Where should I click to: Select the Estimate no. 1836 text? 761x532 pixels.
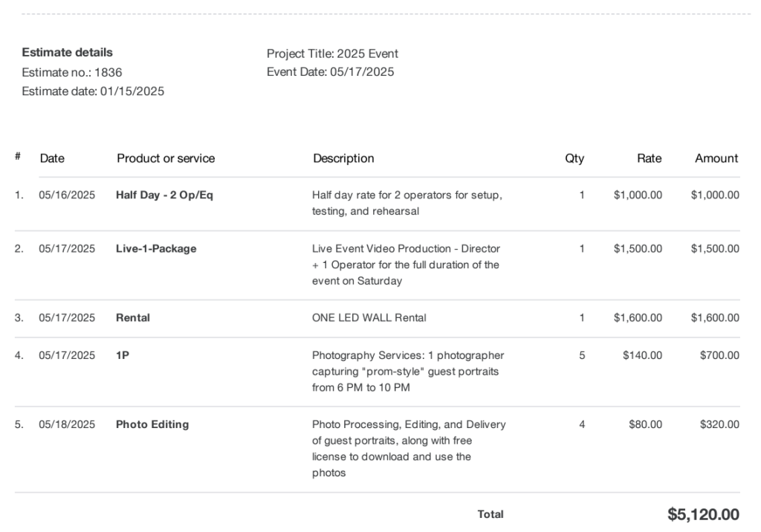pos(72,72)
